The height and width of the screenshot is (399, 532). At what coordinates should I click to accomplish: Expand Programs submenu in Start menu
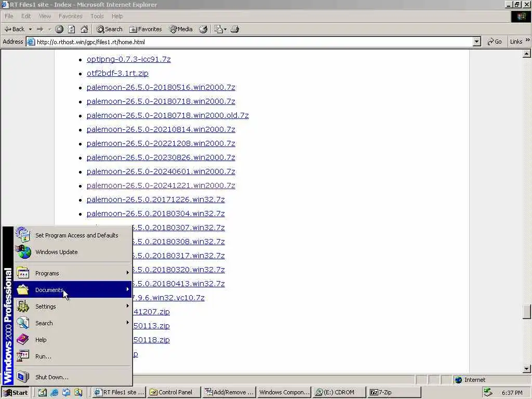pyautogui.click(x=73, y=273)
